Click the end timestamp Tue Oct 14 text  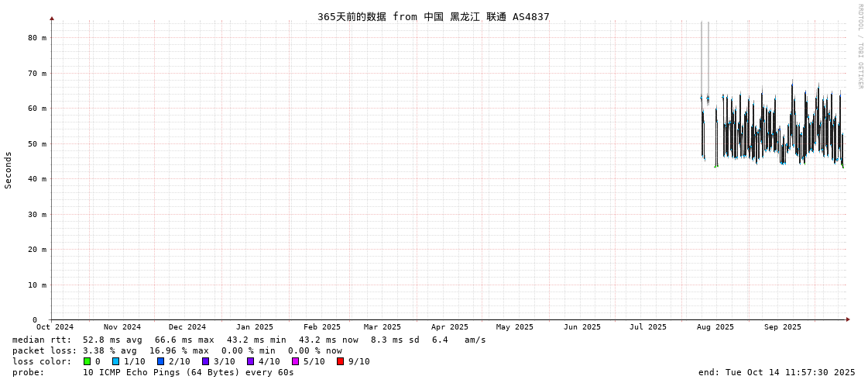pyautogui.click(x=777, y=372)
